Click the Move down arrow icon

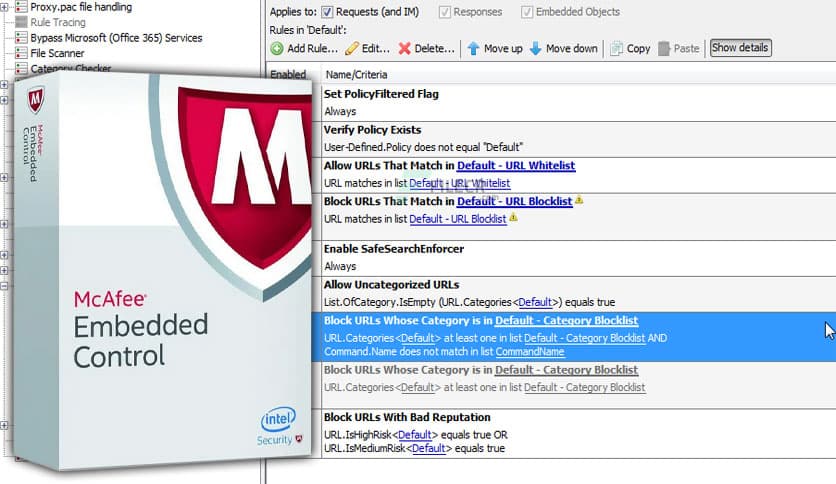point(535,49)
